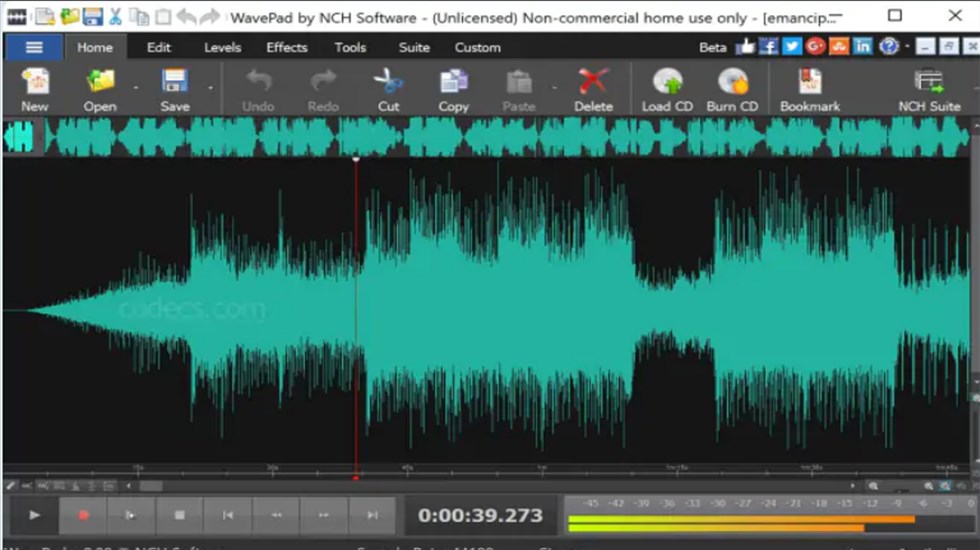
Task: Open the blue hamburger file menu
Action: pyautogui.click(x=34, y=48)
